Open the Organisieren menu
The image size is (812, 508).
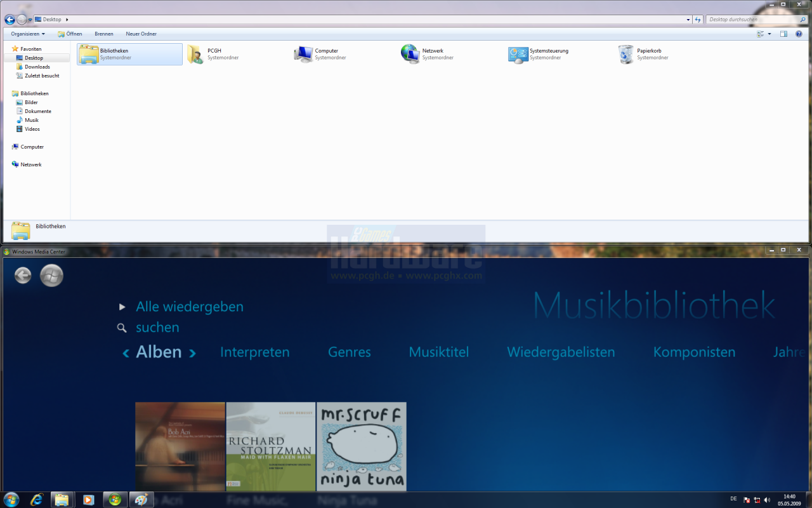tap(28, 34)
